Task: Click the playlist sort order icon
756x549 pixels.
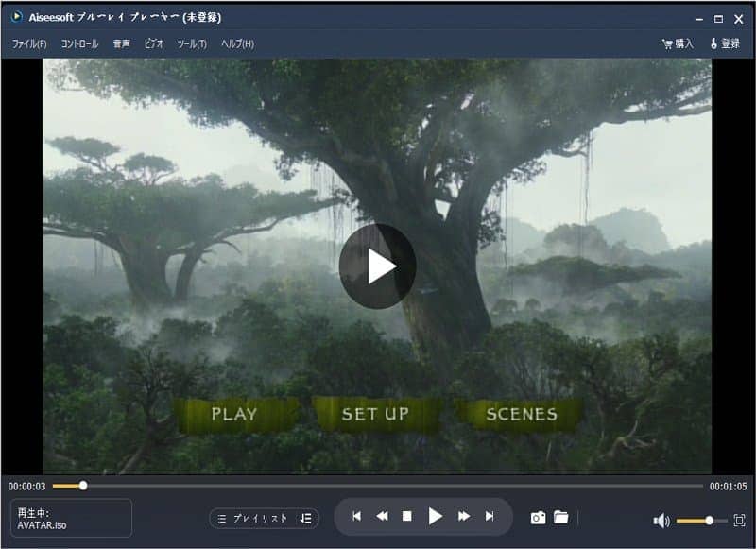Action: point(305,519)
